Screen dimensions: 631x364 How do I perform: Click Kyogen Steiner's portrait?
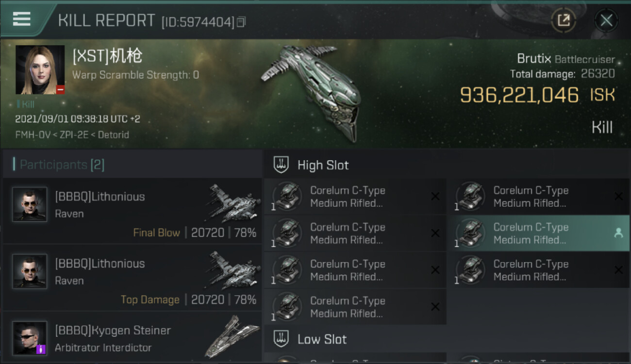(30, 338)
